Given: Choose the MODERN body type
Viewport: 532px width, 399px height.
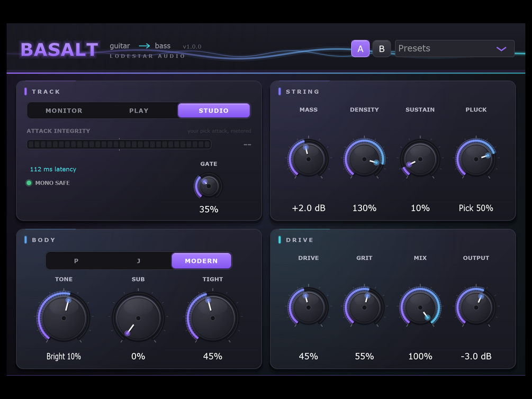Looking at the screenshot, I should point(201,261).
